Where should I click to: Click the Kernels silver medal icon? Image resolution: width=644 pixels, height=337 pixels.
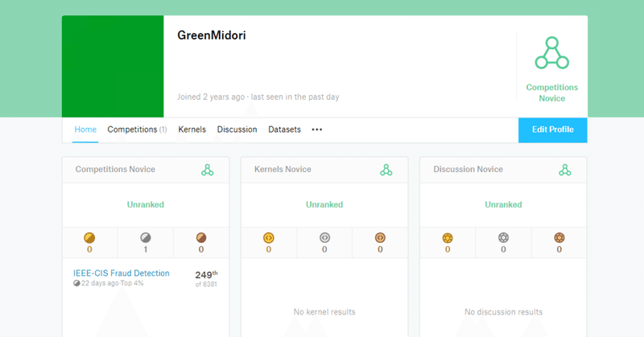click(x=324, y=237)
